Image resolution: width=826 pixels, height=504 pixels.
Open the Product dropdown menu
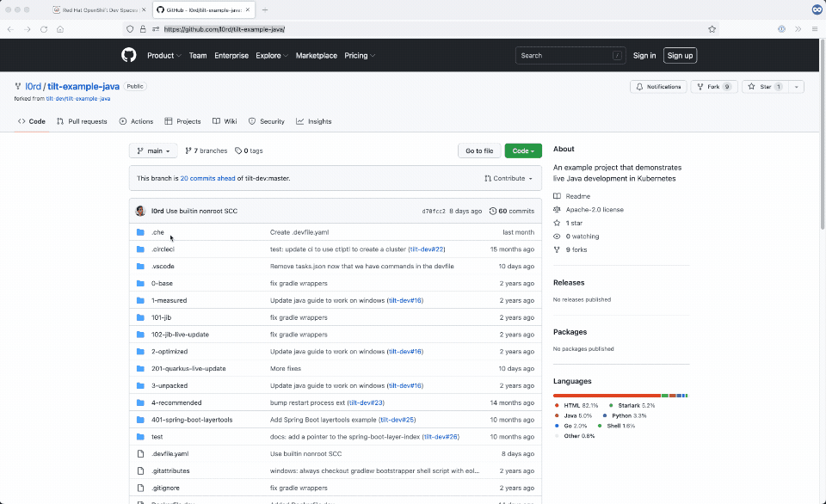[x=163, y=55]
